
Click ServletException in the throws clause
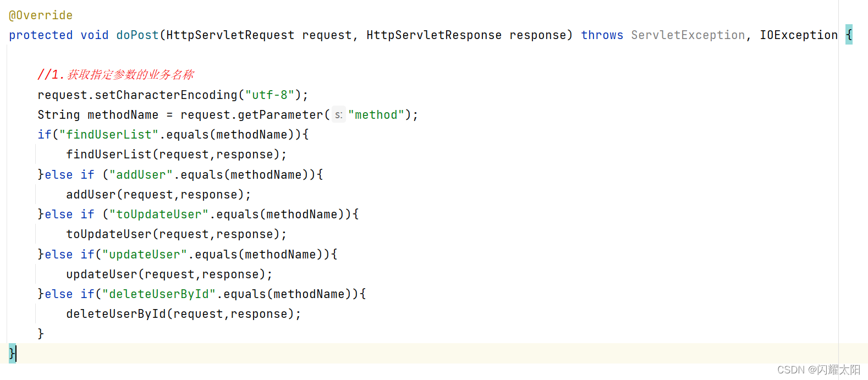pyautogui.click(x=688, y=35)
